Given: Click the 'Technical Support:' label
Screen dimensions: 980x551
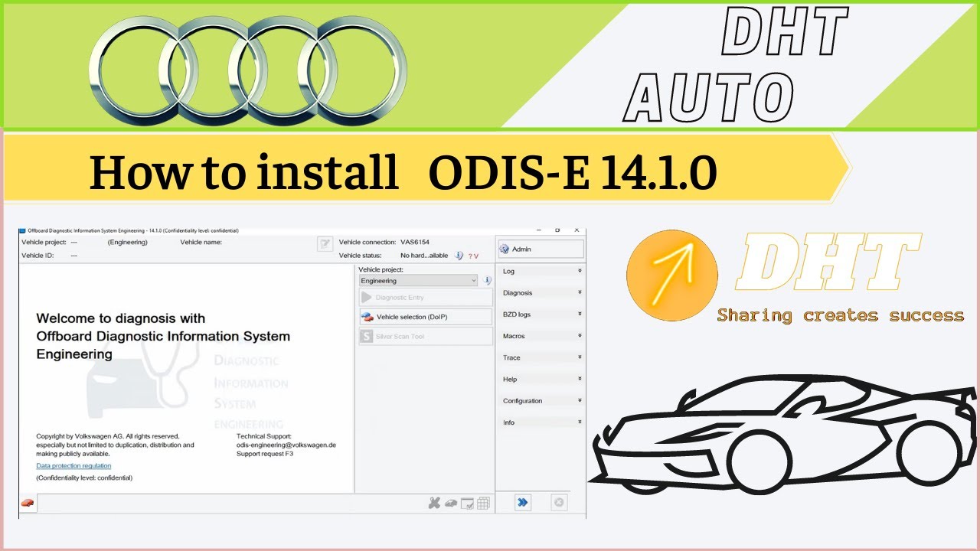Looking at the screenshot, I should 264,436.
